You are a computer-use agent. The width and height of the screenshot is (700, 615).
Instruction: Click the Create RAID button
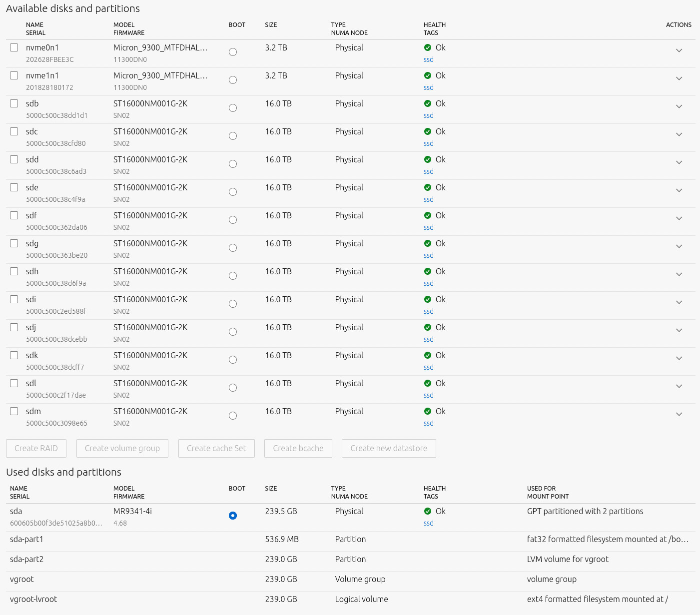36,449
